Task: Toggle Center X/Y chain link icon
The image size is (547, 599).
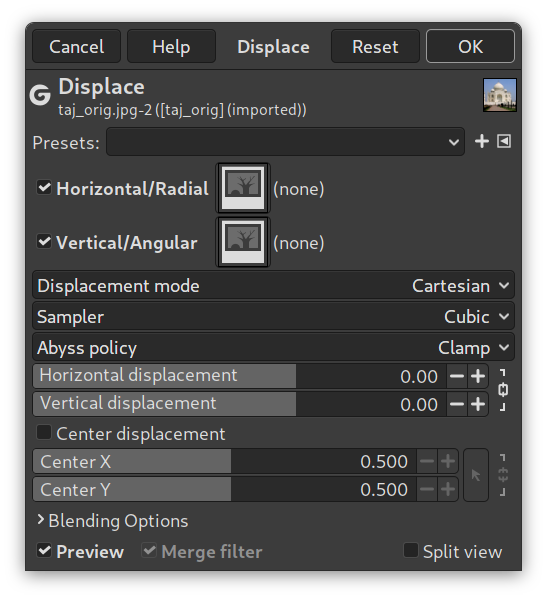Action: [x=503, y=475]
